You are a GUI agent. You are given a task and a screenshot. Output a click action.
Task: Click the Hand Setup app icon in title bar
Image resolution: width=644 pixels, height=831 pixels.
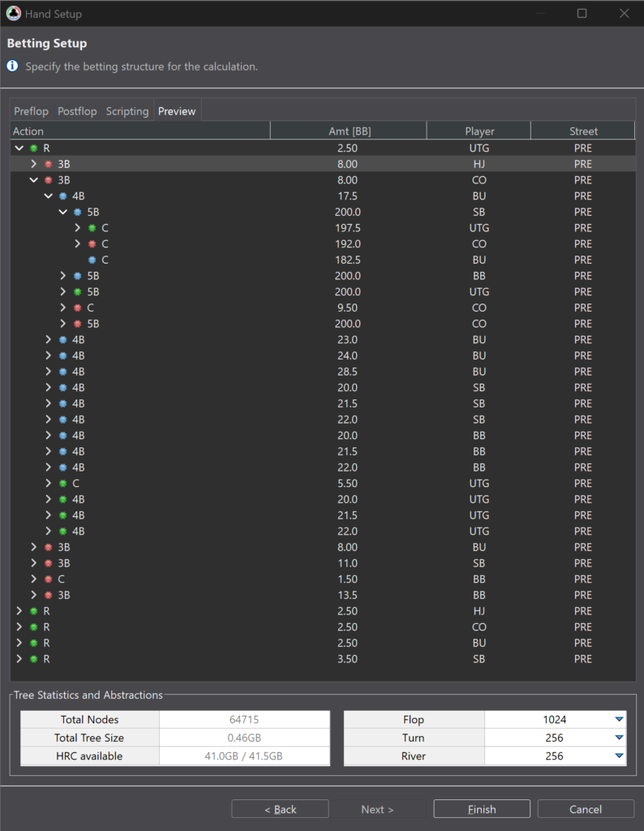pos(13,13)
